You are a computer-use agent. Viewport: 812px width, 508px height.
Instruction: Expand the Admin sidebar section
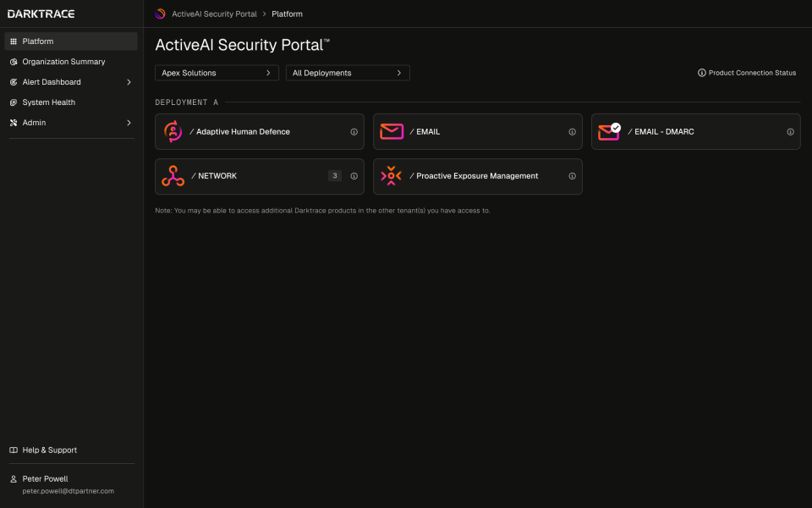pyautogui.click(x=129, y=122)
